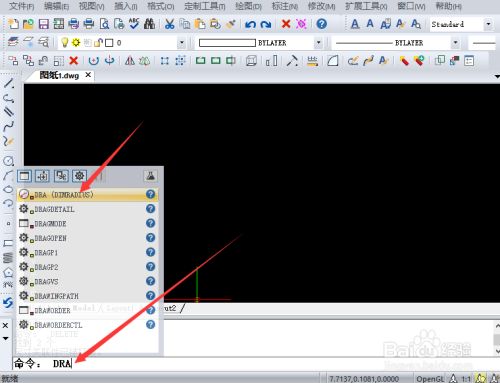Select the Rectangle draw tool
The height and width of the screenshot is (383, 500).
(x=8, y=243)
